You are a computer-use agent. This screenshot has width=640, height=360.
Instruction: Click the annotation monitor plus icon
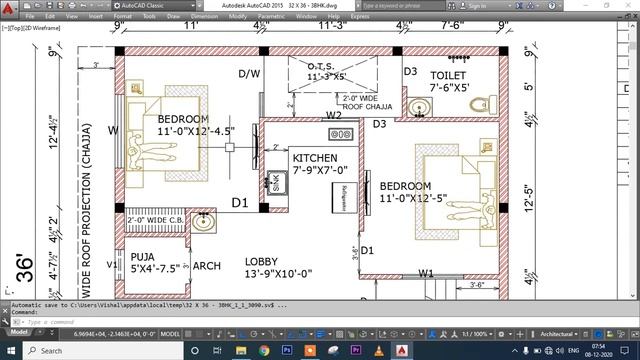(x=520, y=334)
